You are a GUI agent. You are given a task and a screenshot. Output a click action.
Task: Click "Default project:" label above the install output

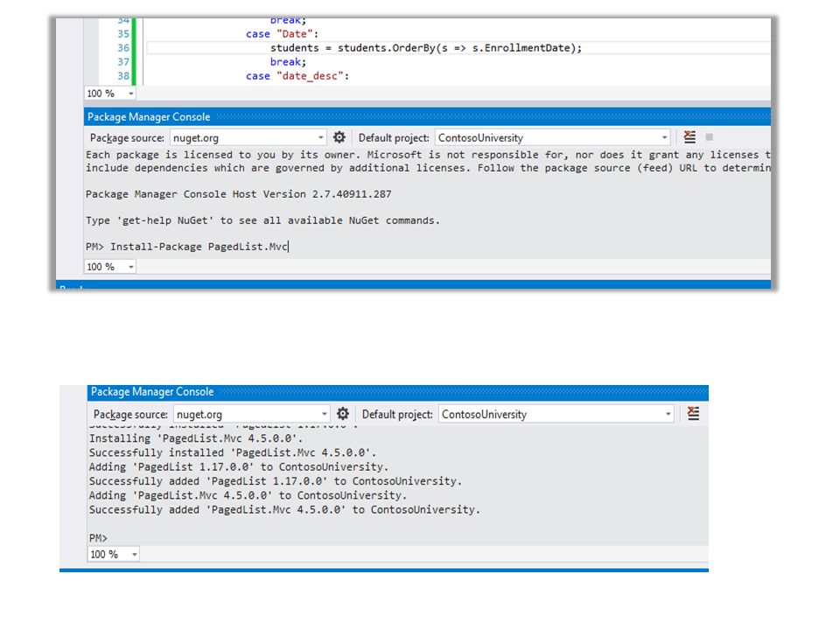tap(397, 414)
